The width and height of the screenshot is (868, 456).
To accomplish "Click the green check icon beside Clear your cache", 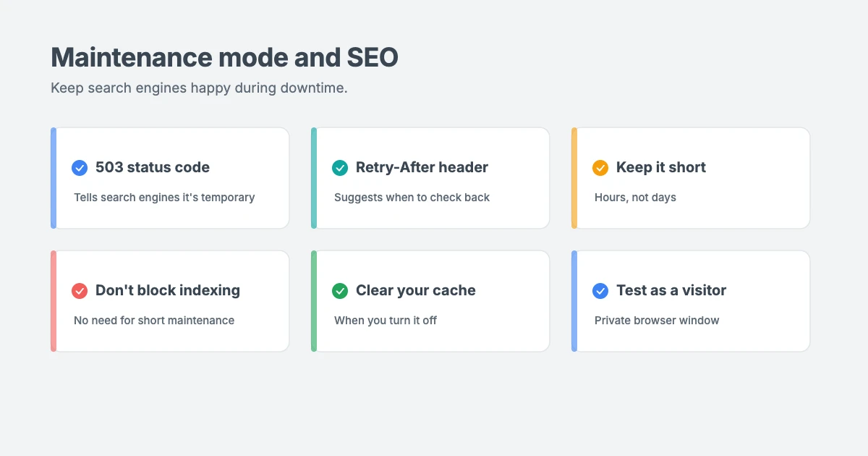I will click(340, 291).
